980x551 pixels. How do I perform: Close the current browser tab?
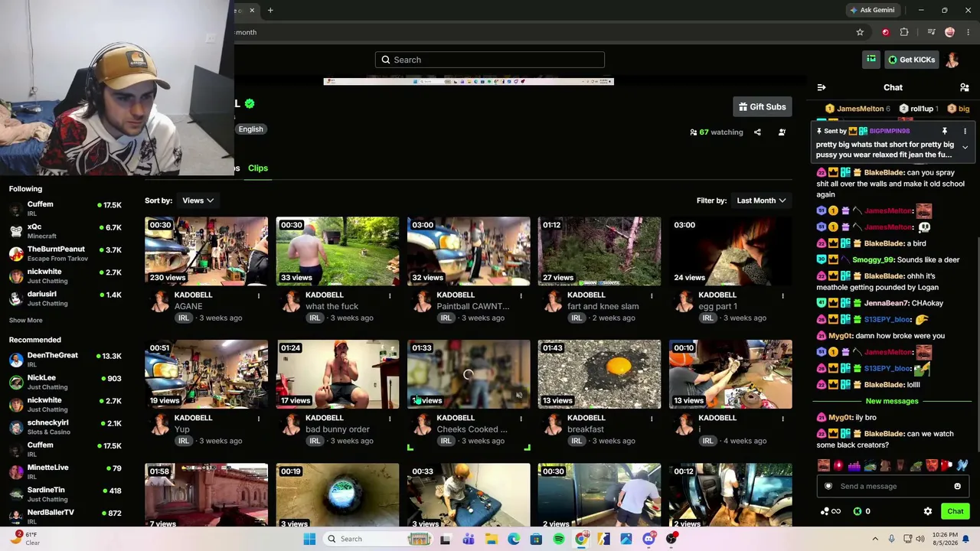(x=251, y=10)
